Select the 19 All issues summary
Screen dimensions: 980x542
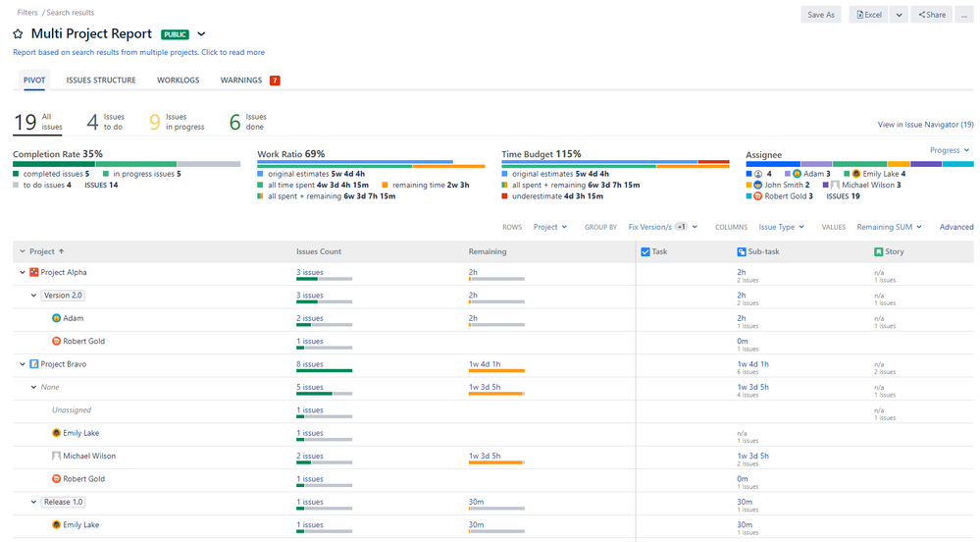(37, 122)
